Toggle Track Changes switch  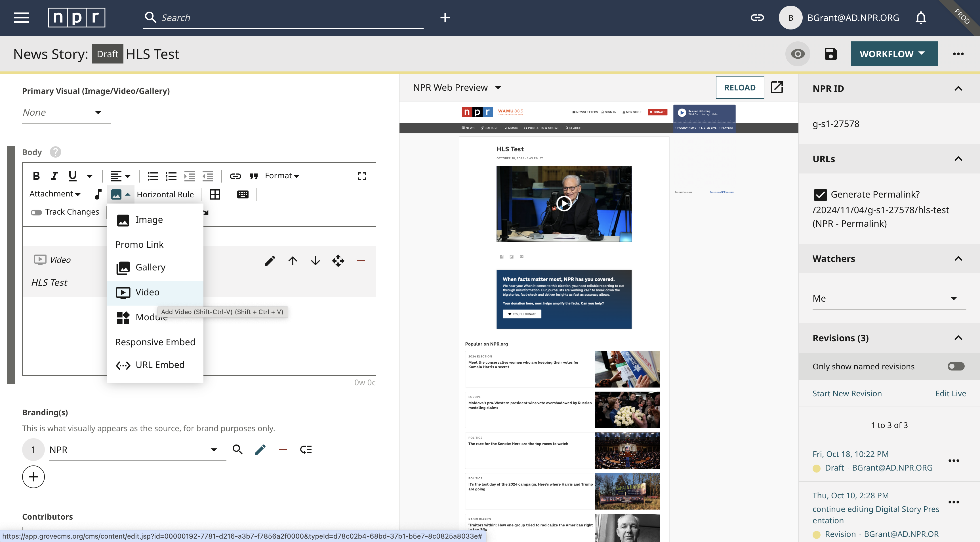(x=36, y=212)
